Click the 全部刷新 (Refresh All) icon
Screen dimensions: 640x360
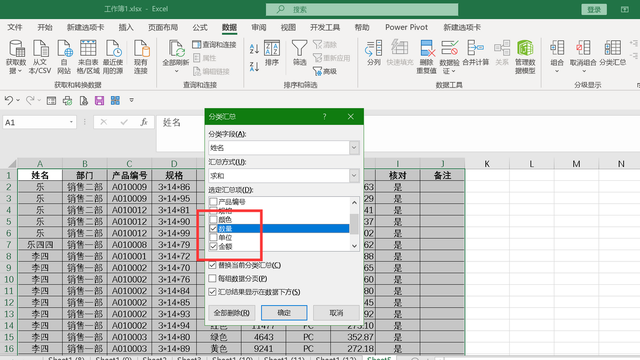click(x=176, y=49)
